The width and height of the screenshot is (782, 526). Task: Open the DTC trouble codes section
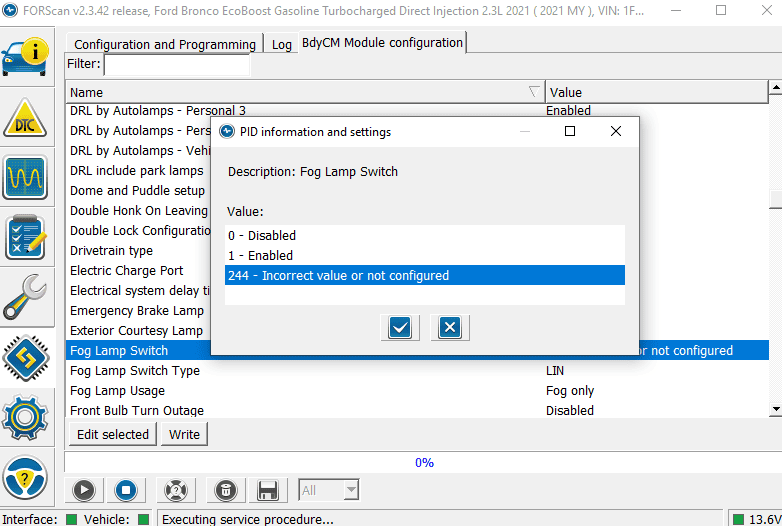(25, 118)
